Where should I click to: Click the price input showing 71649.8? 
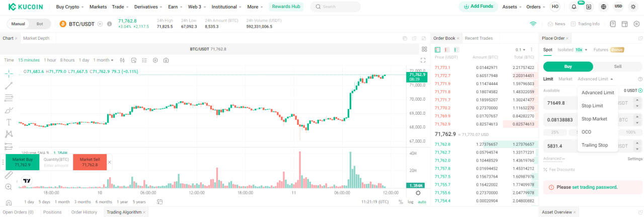click(x=561, y=103)
